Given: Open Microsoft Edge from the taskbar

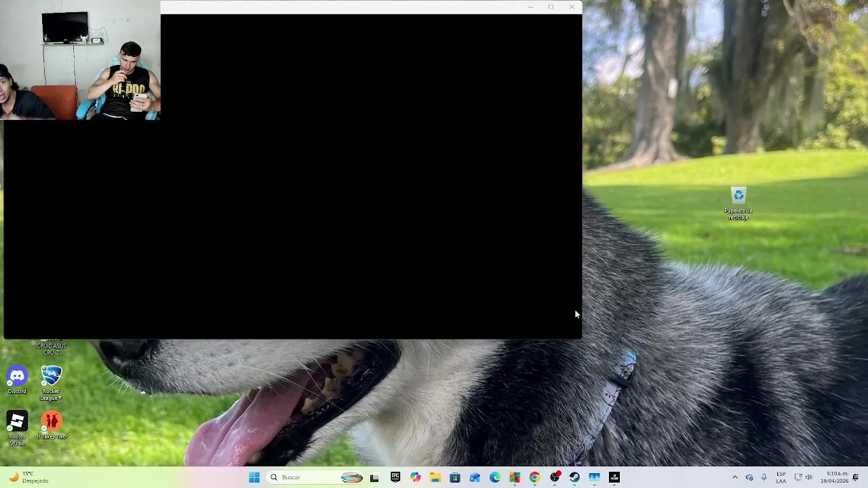Looking at the screenshot, I should (x=495, y=477).
